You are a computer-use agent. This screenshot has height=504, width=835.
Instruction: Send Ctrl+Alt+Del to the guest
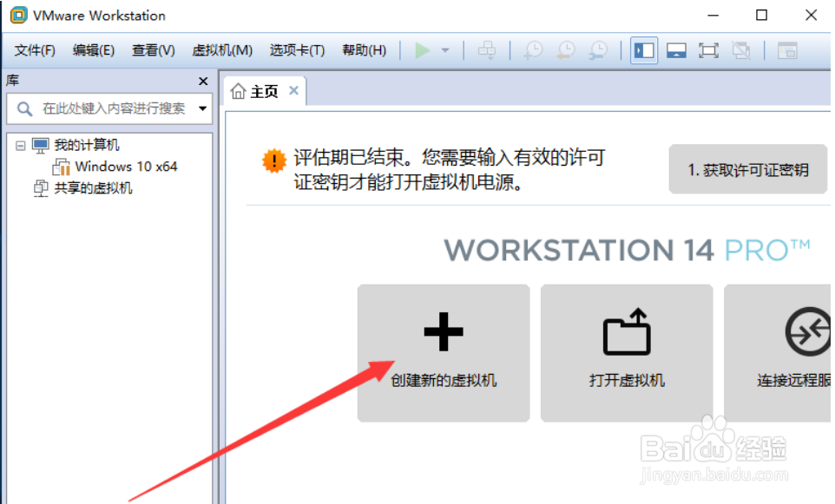click(487, 50)
